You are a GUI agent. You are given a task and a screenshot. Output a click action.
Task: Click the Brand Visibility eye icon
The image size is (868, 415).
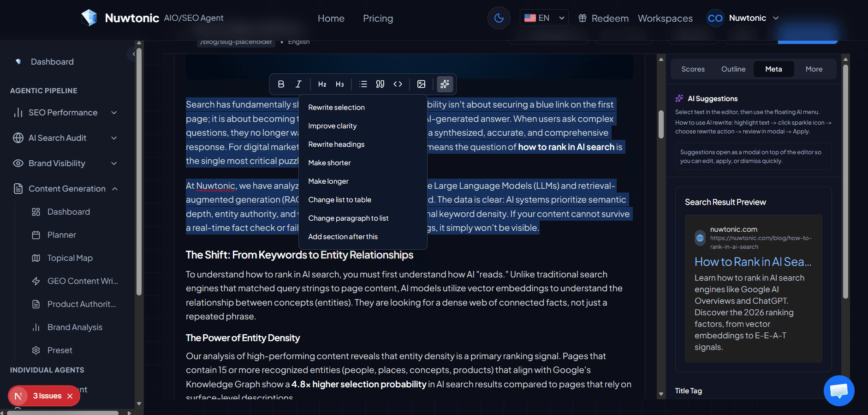click(x=18, y=163)
